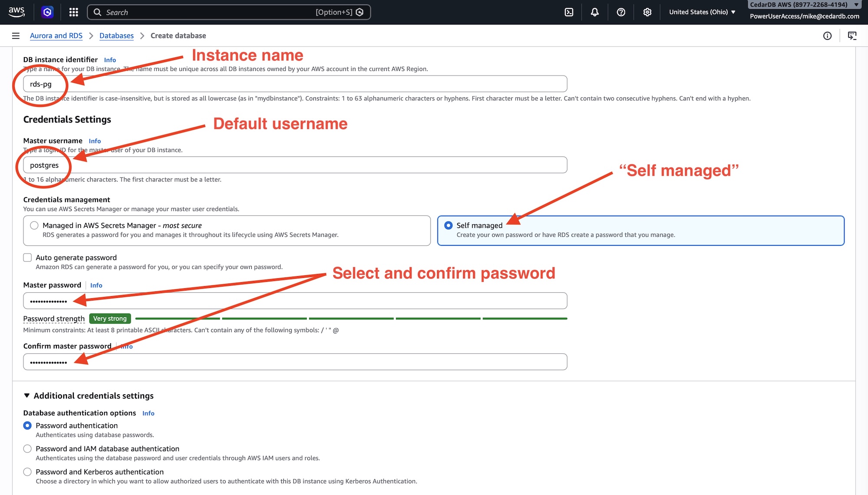Open the settings gear icon
The image size is (868, 495).
coord(647,12)
